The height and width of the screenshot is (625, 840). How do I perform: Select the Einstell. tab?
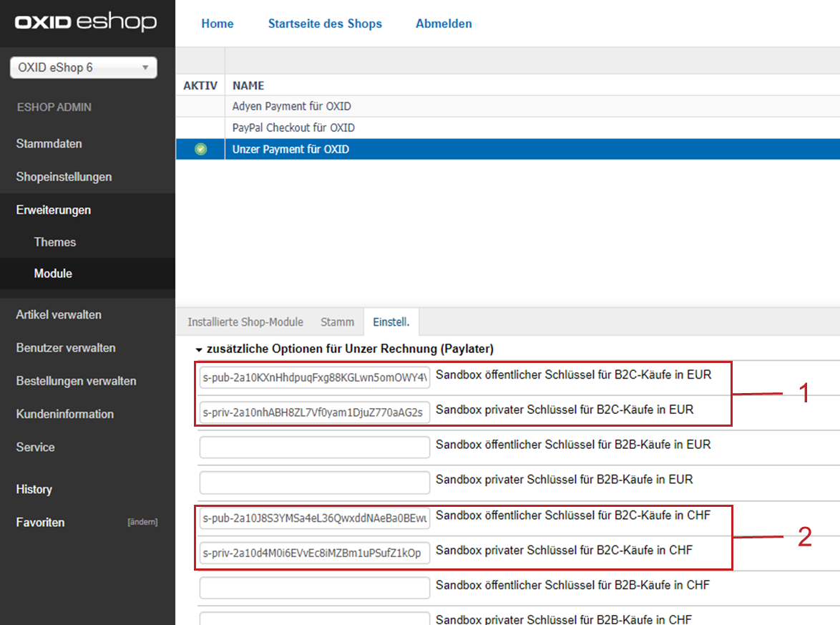pyautogui.click(x=391, y=322)
